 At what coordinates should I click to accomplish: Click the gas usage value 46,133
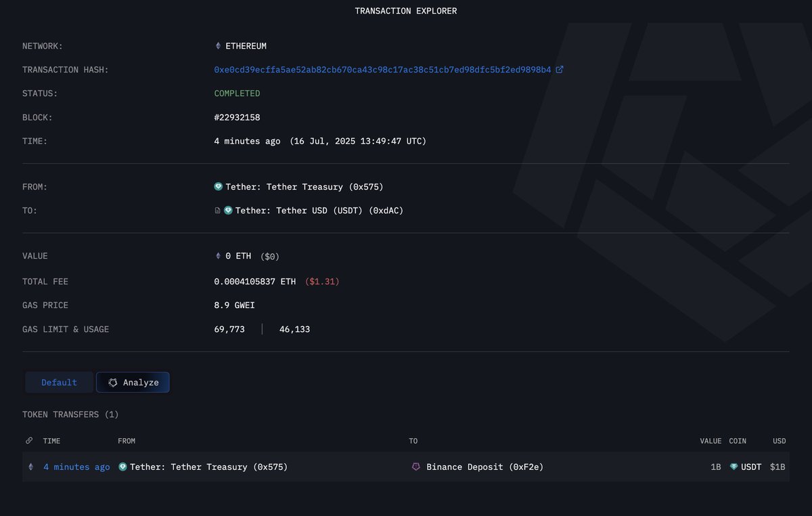pos(294,330)
